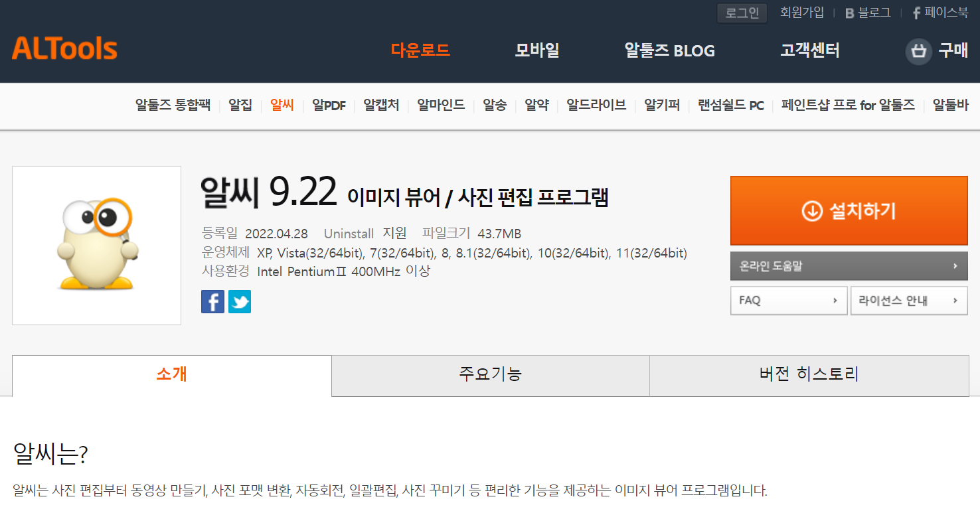The width and height of the screenshot is (980, 519).
Task: Select 랜섬쉴드 PC in submenu
Action: click(731, 105)
